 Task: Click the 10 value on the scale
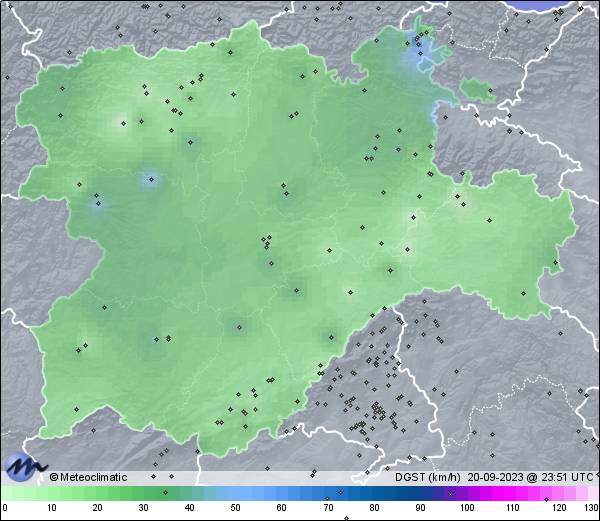click(x=52, y=508)
